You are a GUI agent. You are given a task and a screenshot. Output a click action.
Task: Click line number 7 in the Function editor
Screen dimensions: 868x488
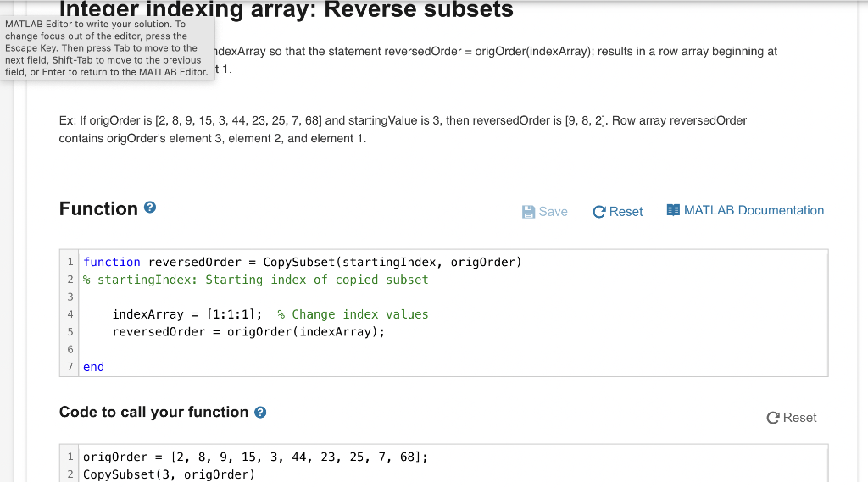pyautogui.click(x=70, y=366)
